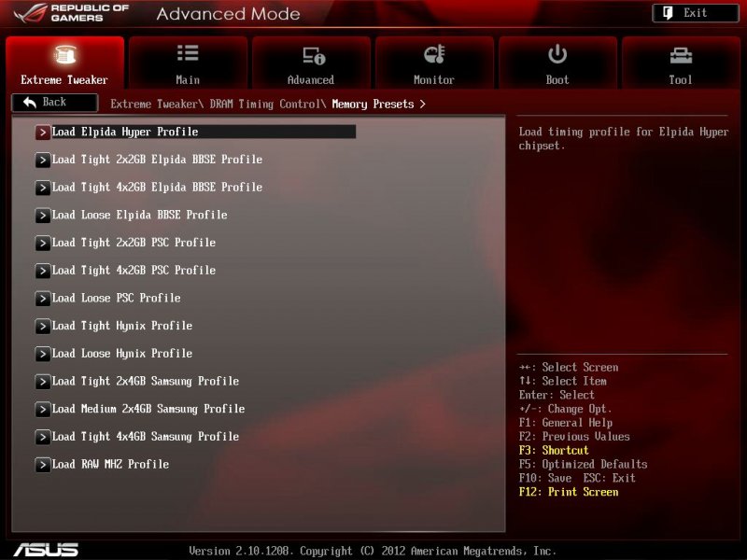Click the Exit door icon
This screenshot has width=747, height=560.
click(669, 13)
